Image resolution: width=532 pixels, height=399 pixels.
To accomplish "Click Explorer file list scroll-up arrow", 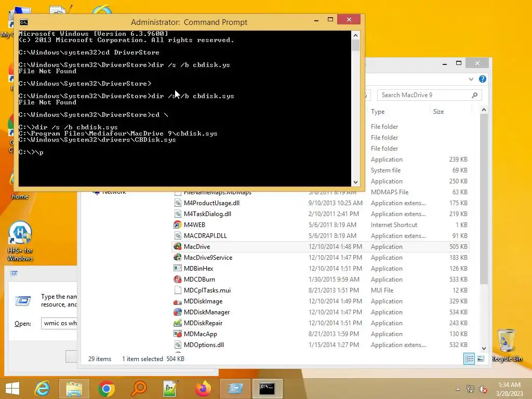I will [x=484, y=110].
